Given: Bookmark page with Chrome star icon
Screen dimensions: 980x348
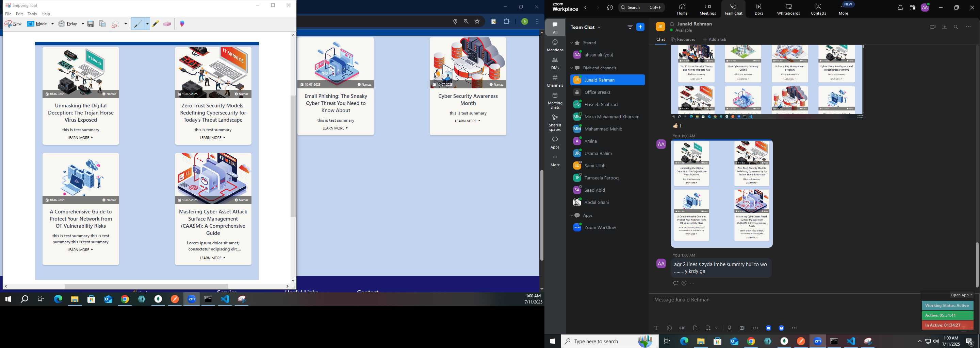Looking at the screenshot, I should (x=477, y=22).
